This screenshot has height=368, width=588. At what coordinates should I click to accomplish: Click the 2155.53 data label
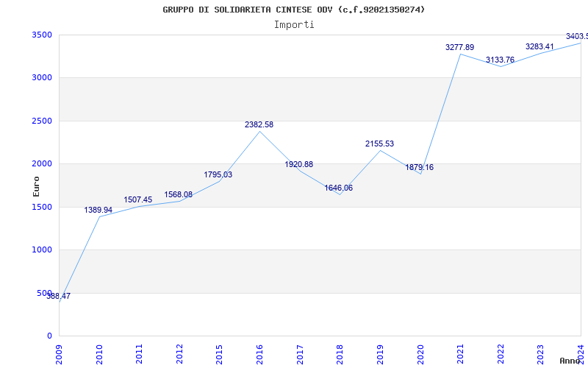coord(379,144)
